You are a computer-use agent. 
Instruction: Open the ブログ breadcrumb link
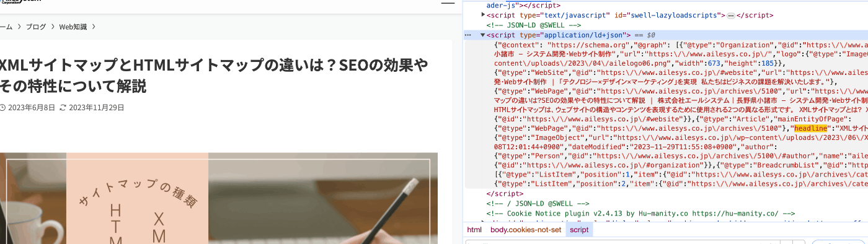point(36,27)
